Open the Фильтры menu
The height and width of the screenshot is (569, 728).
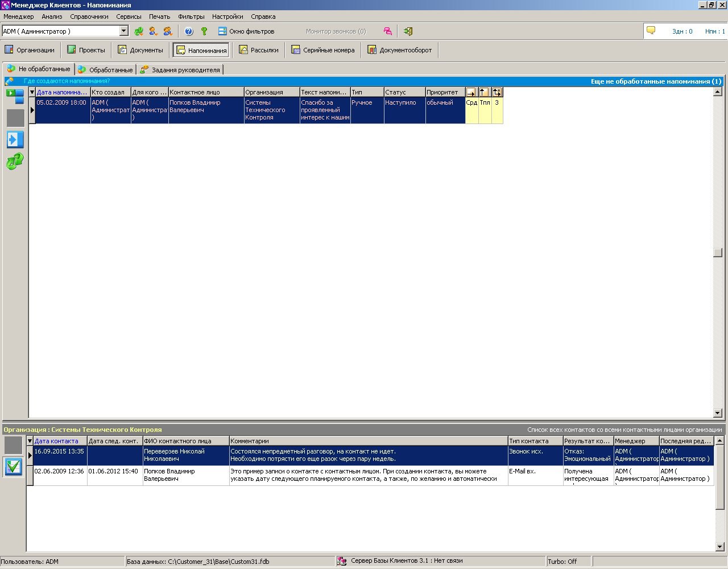click(x=191, y=17)
